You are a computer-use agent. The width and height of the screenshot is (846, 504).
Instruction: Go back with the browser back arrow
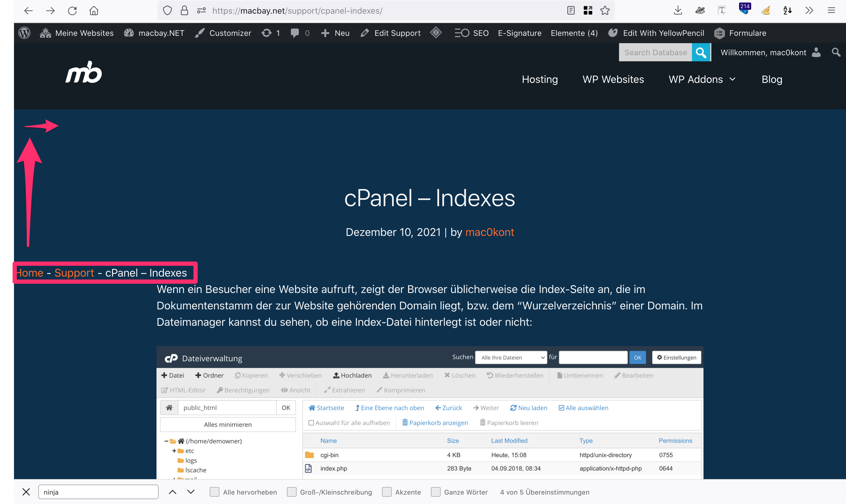coord(29,11)
